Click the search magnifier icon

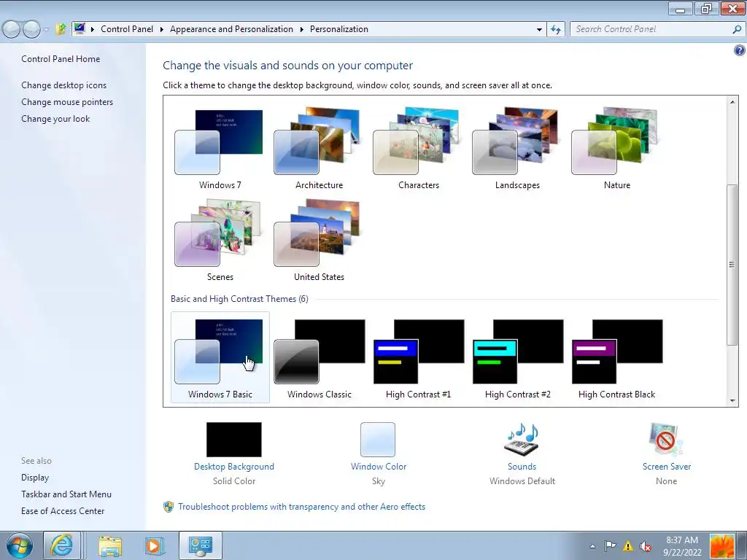(x=737, y=29)
